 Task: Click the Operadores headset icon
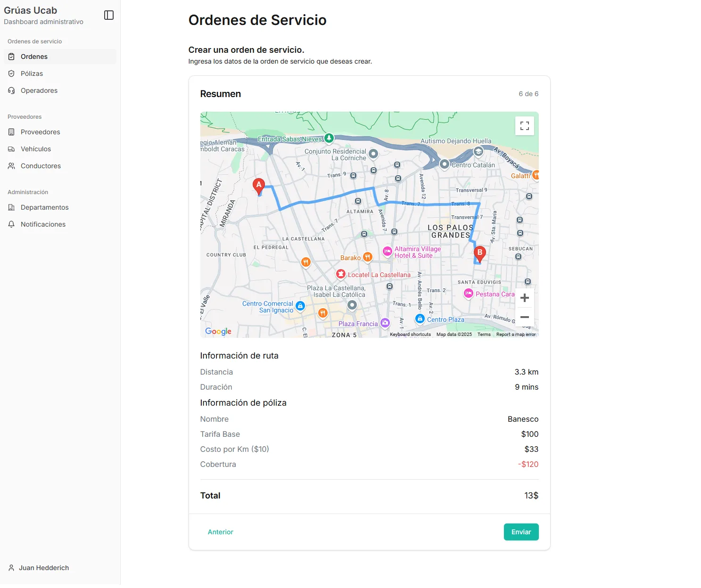click(11, 90)
